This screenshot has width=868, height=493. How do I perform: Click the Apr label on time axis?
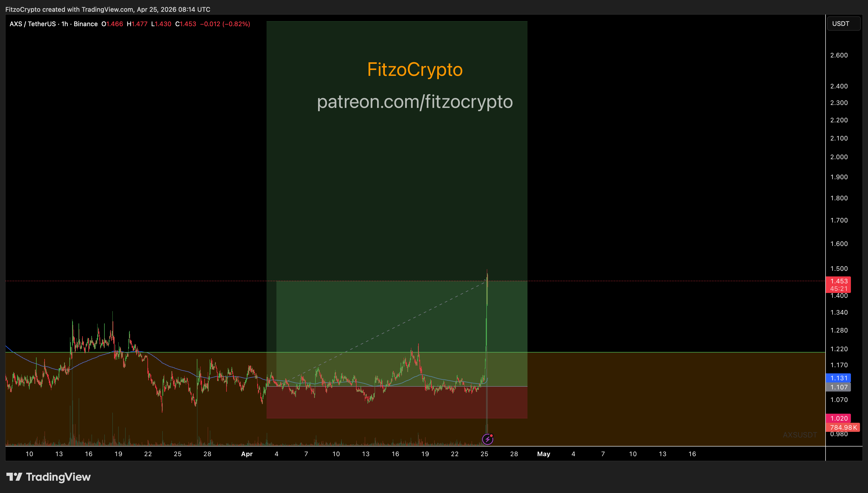tap(247, 454)
